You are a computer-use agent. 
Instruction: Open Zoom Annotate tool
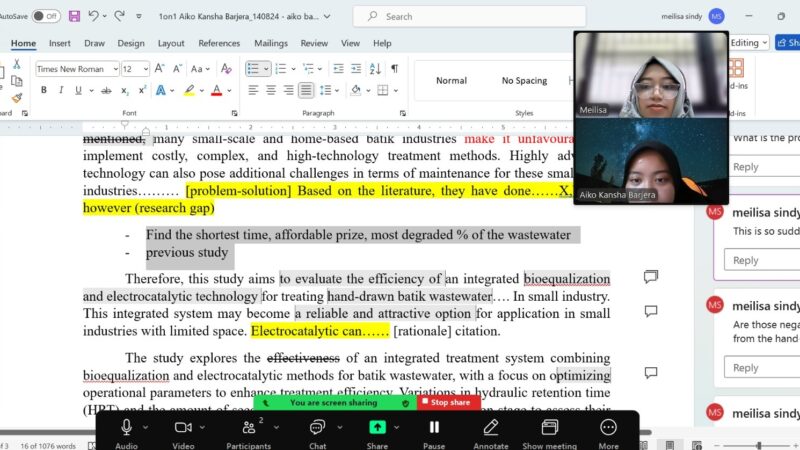(490, 429)
